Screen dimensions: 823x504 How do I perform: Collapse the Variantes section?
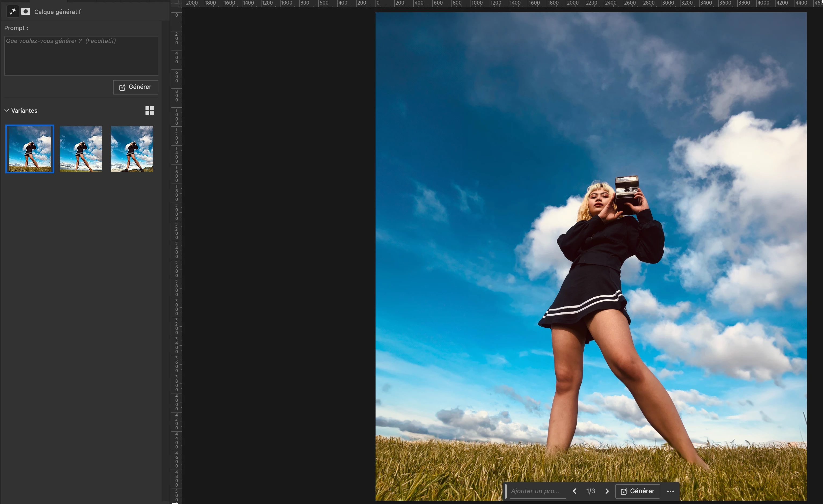[x=7, y=111]
